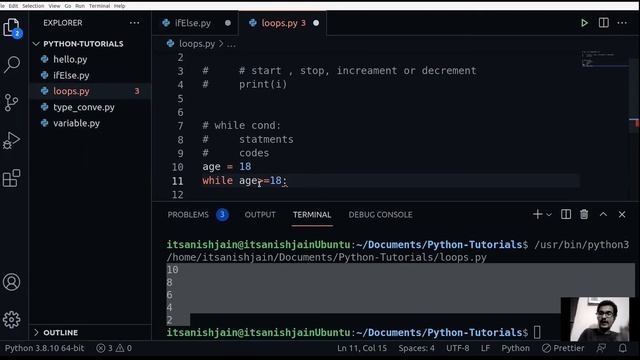
Task: Run the Python file with play button
Action: (584, 23)
